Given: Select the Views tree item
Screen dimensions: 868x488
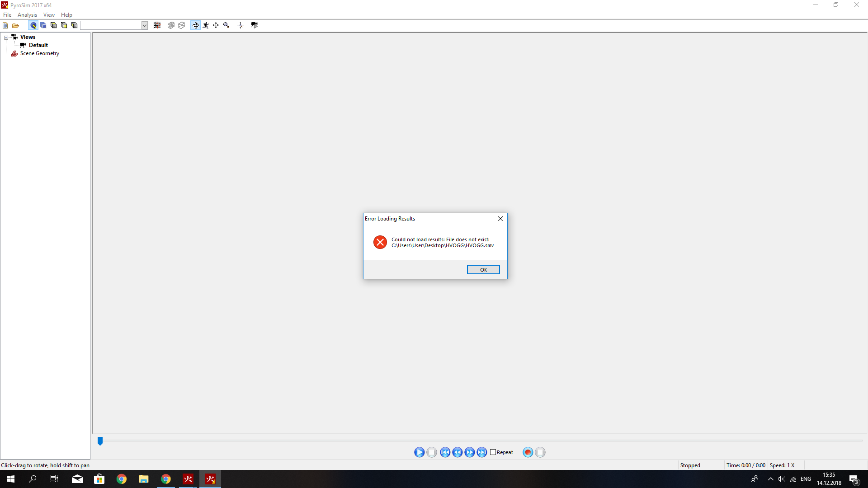Looking at the screenshot, I should (x=28, y=37).
